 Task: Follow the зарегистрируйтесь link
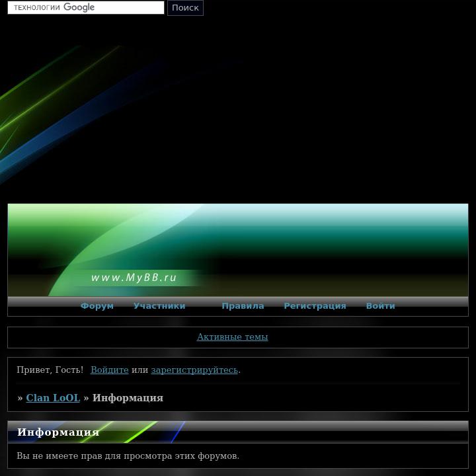tap(194, 370)
